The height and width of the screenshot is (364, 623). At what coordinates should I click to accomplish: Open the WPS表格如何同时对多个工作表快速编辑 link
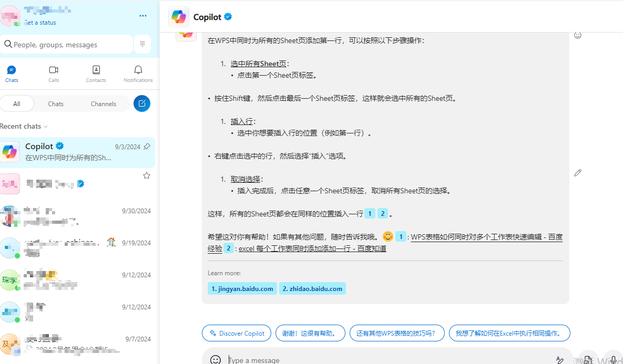click(x=487, y=237)
